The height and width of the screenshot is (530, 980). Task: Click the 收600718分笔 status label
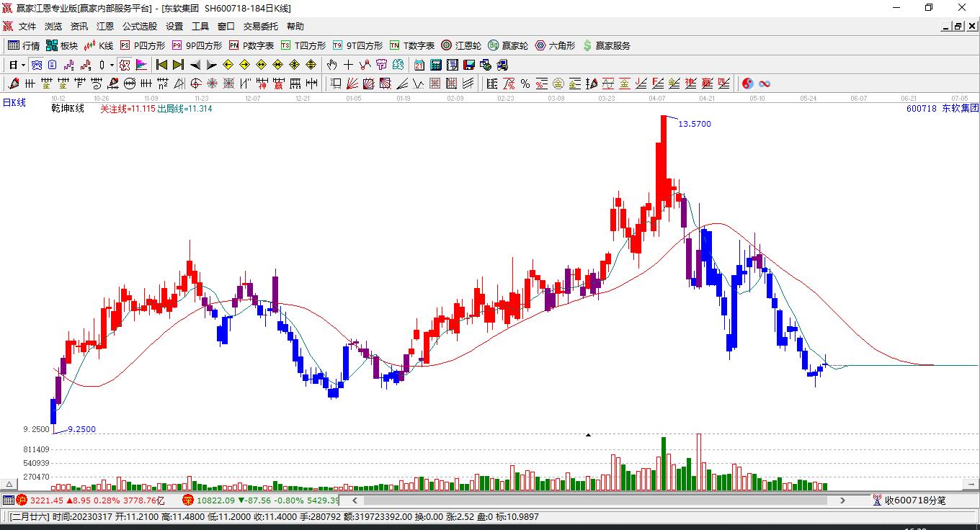click(x=915, y=500)
